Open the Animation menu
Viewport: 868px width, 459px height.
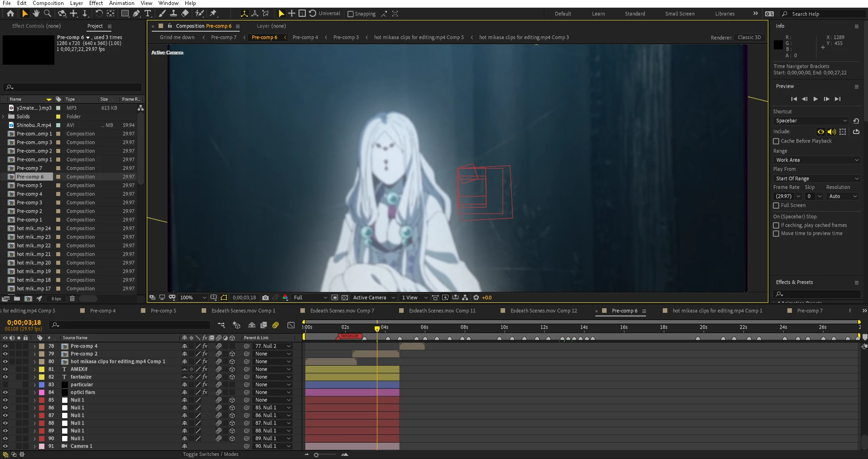(121, 3)
